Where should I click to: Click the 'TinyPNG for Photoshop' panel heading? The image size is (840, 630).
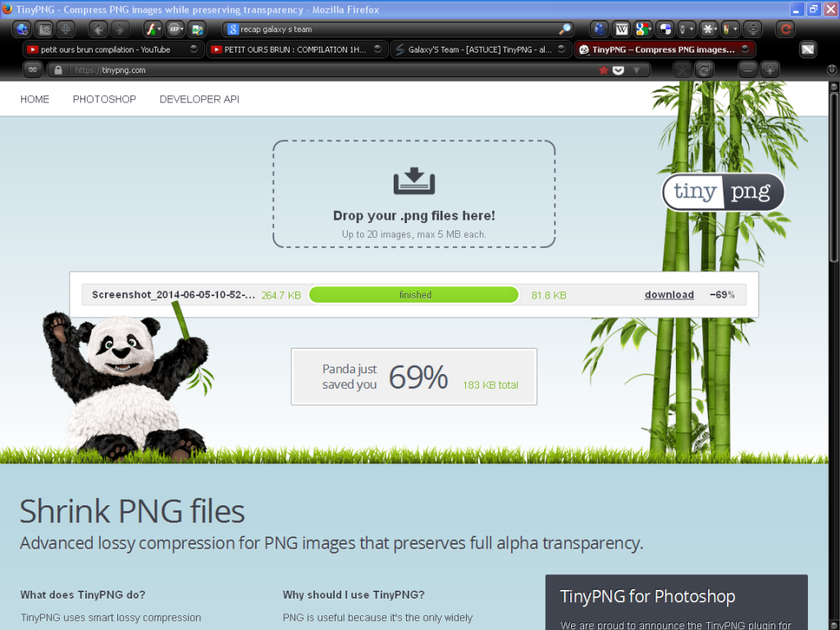click(647, 596)
